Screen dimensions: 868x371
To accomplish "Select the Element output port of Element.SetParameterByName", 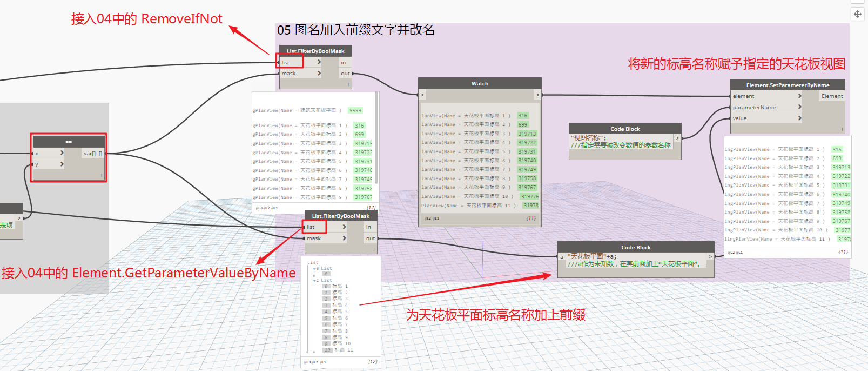I will pyautogui.click(x=832, y=96).
